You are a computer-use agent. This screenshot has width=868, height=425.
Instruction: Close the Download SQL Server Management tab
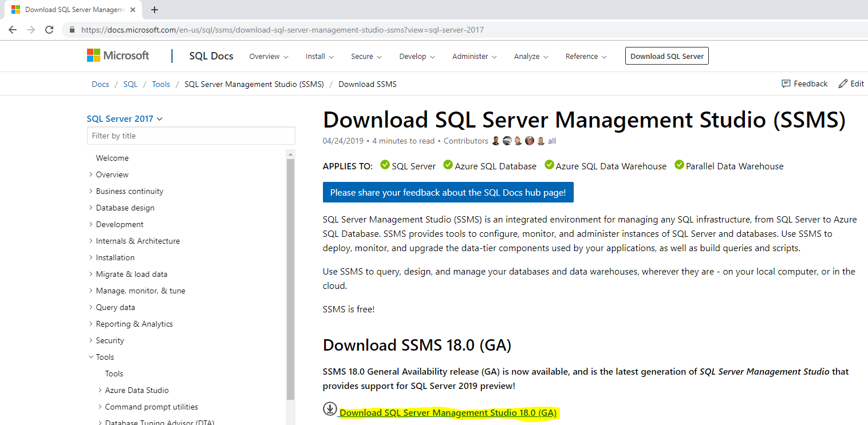pos(134,10)
